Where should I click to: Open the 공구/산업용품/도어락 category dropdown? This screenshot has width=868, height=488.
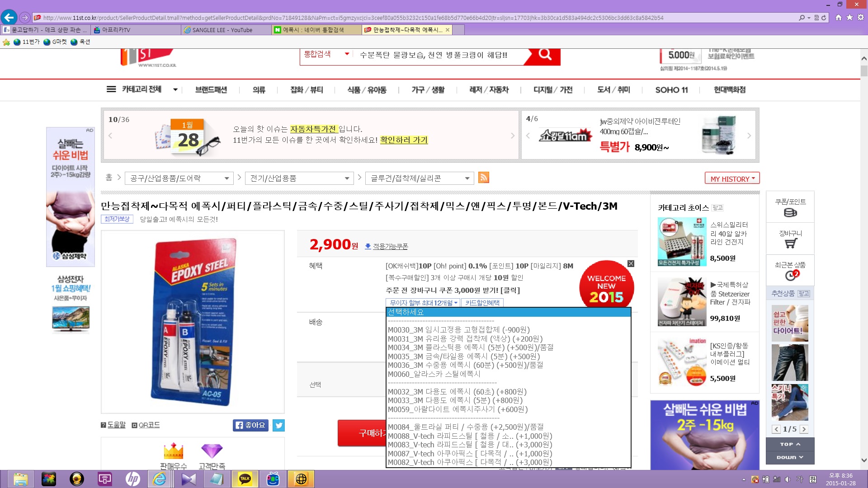tap(179, 178)
